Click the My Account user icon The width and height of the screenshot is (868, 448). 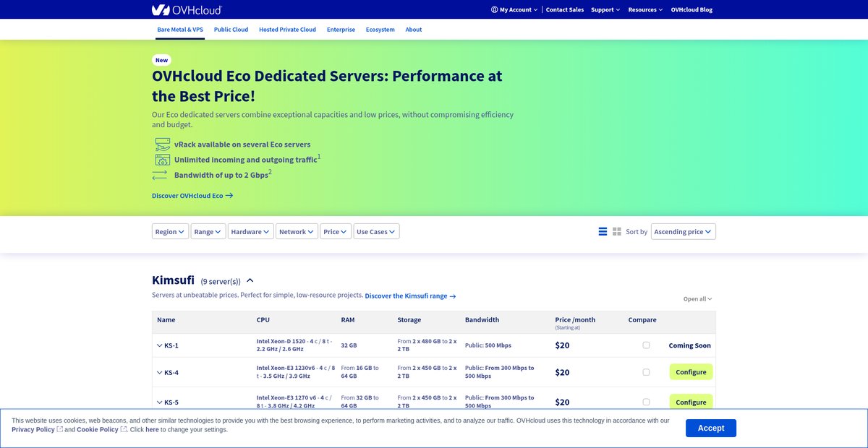[x=494, y=9]
